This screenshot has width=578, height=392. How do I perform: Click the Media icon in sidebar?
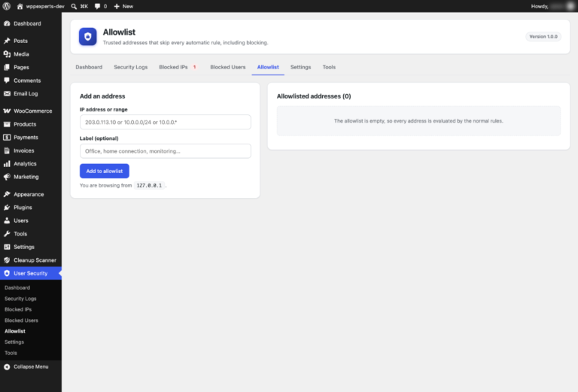(7, 54)
